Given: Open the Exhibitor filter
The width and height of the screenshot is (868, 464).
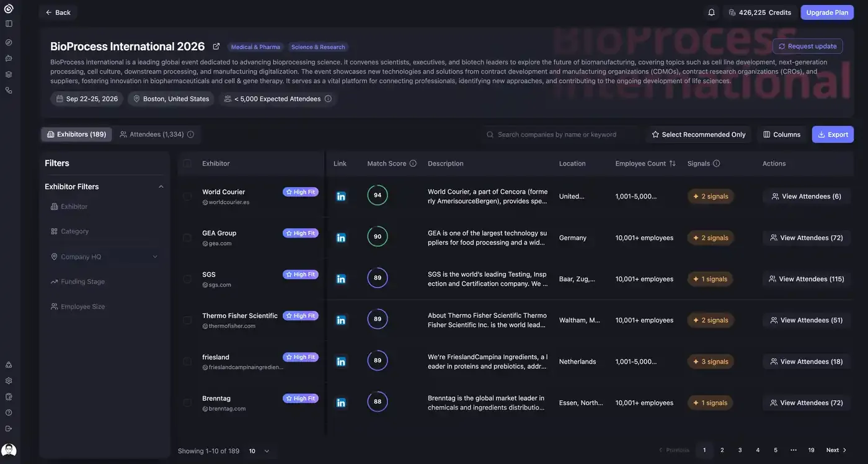Looking at the screenshot, I should pyautogui.click(x=104, y=207).
